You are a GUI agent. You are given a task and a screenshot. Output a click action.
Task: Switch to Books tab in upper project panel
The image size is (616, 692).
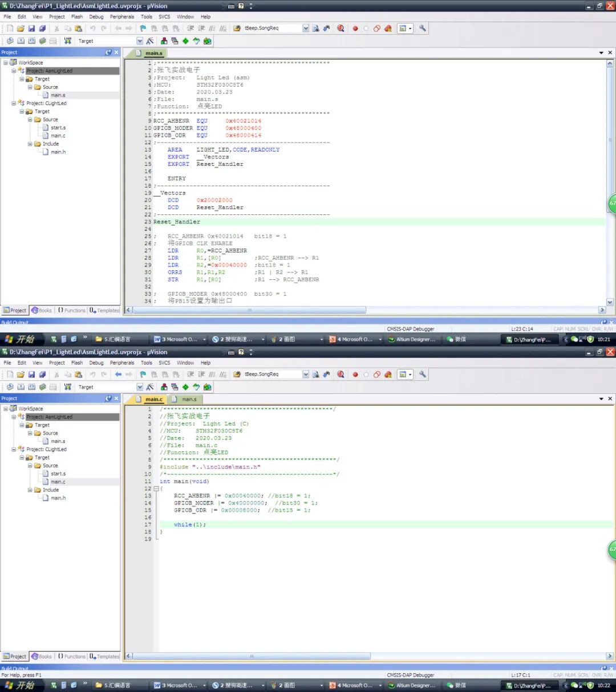pyautogui.click(x=41, y=311)
